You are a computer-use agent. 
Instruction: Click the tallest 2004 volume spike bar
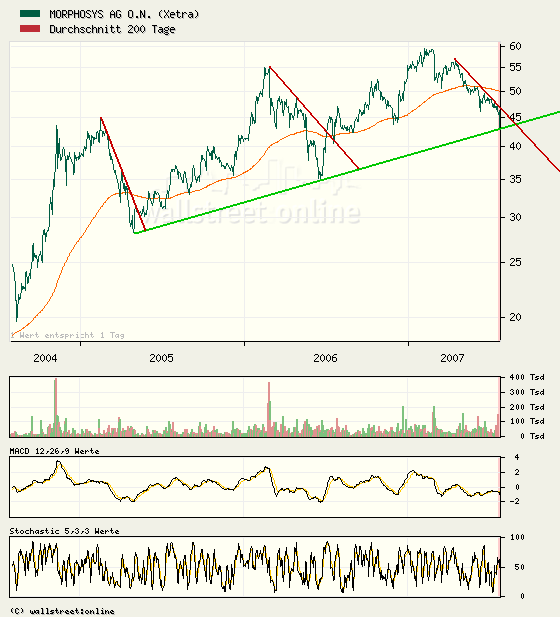[55, 407]
